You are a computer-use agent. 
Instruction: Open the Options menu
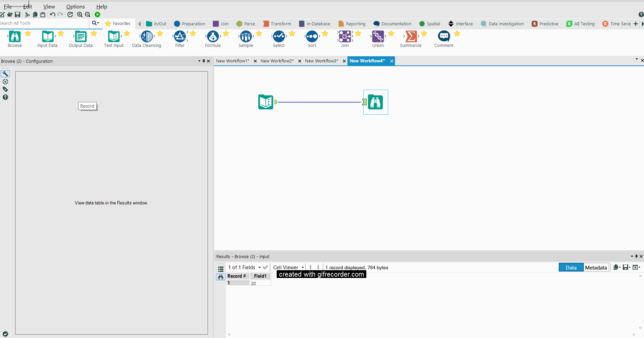coord(75,7)
